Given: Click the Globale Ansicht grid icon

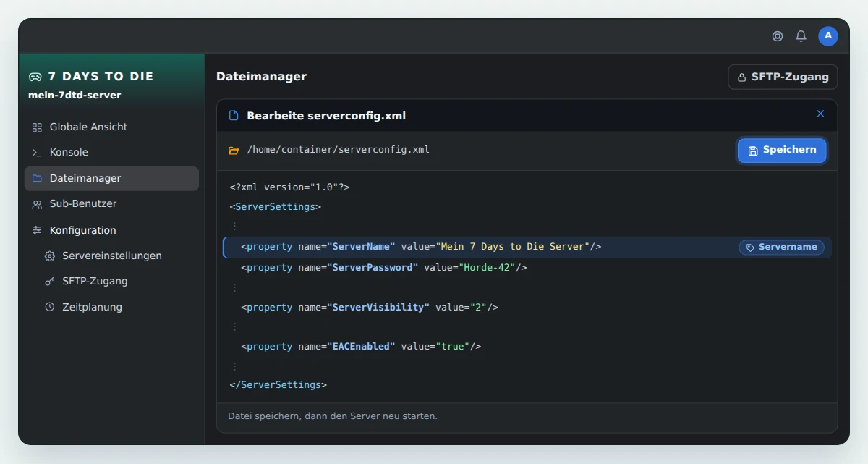Looking at the screenshot, I should [x=37, y=127].
